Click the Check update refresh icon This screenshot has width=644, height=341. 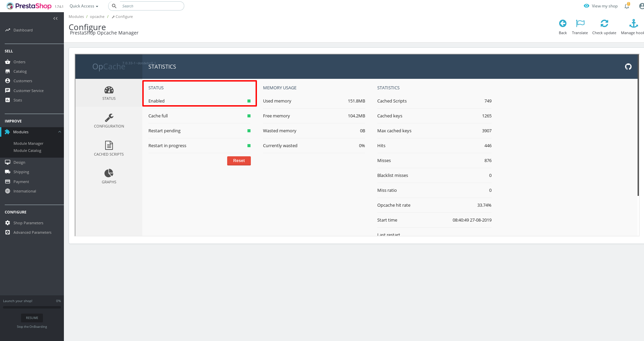point(604,23)
